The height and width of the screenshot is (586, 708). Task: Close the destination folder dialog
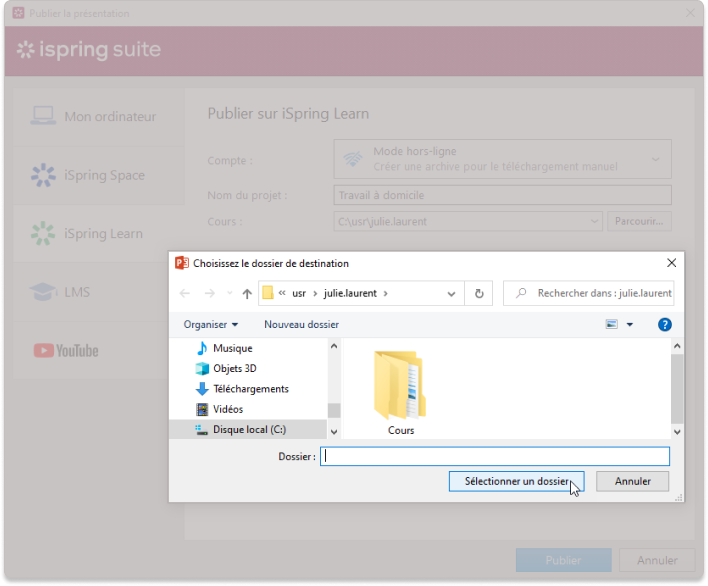pos(671,263)
